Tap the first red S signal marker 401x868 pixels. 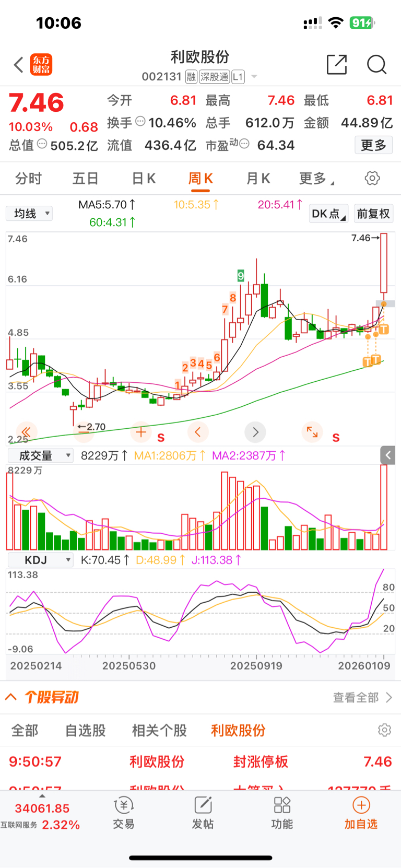pos(161,438)
